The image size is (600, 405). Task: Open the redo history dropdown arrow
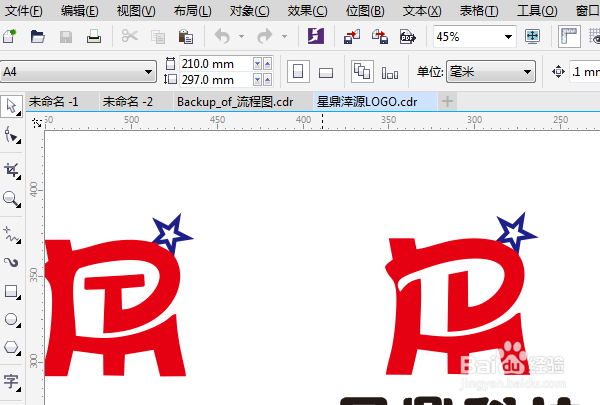click(284, 37)
